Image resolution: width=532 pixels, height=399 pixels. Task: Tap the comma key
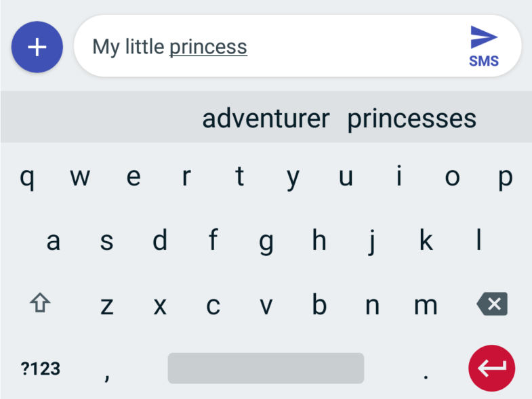(107, 369)
